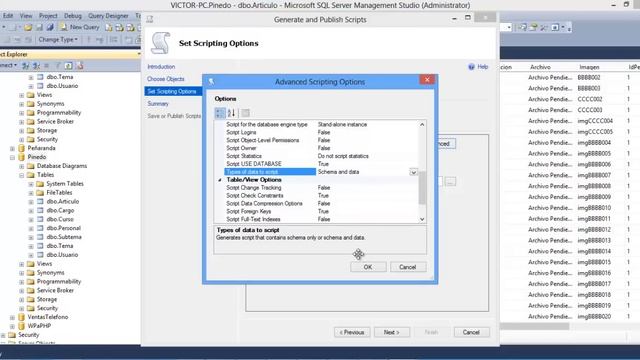This screenshot has height=360, width=640.
Task: Click the CCCC002 cell in the grid
Action: [x=590, y=99]
